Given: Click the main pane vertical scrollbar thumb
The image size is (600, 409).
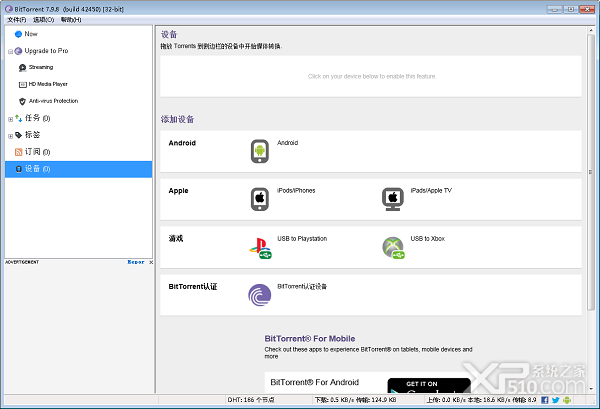Looking at the screenshot, I should [x=590, y=172].
